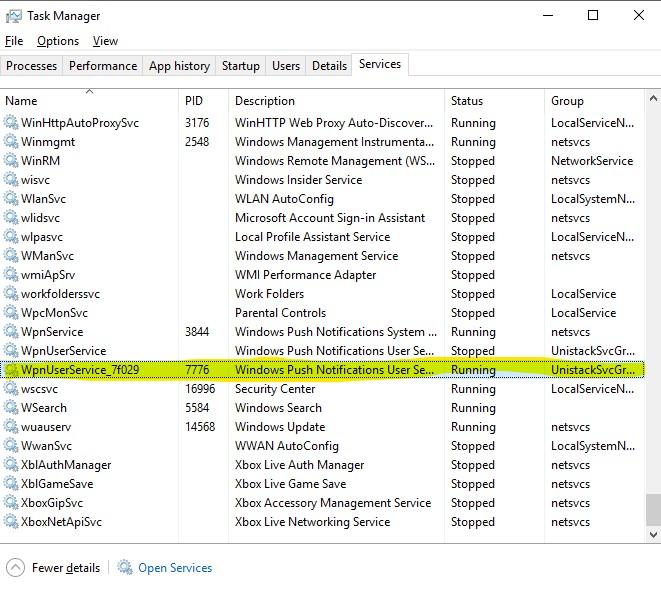Image resolution: width=661 pixels, height=589 pixels.
Task: Click the Fewer details button label
Action: 66,568
